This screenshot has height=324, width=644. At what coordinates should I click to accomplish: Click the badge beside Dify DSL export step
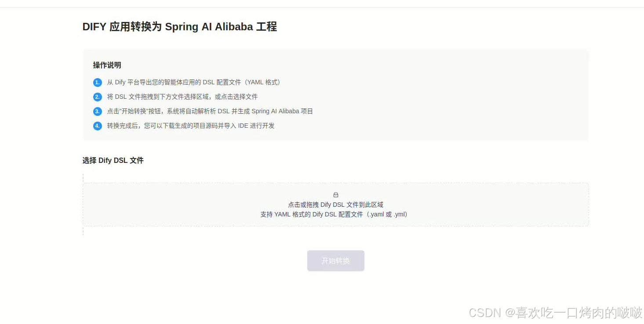(x=97, y=82)
